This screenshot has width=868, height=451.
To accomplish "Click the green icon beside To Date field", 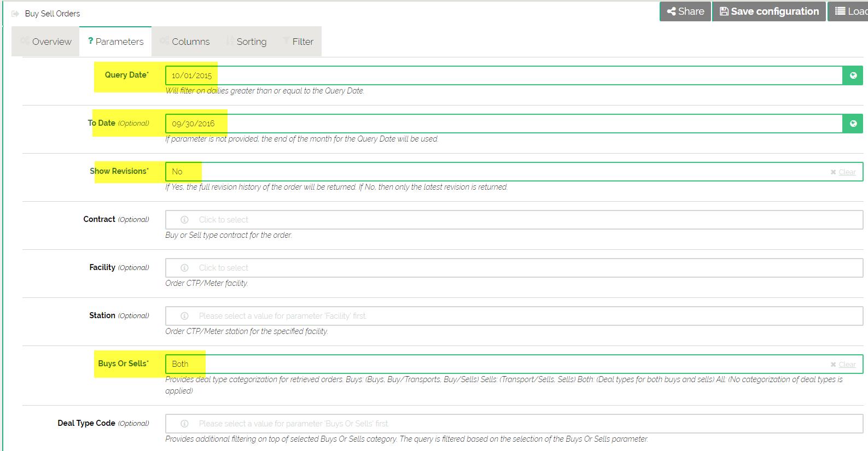I will [853, 124].
